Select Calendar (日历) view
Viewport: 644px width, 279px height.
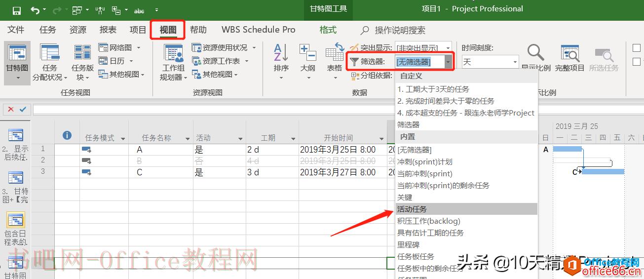click(116, 61)
